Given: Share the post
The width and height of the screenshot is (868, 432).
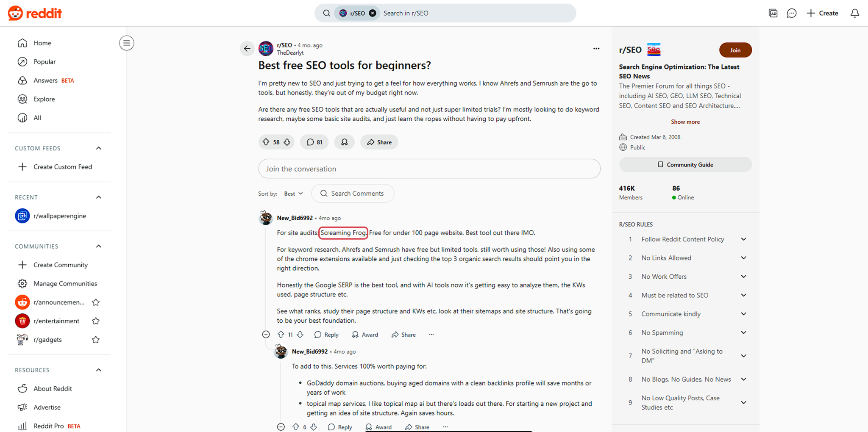Looking at the screenshot, I should coord(379,142).
